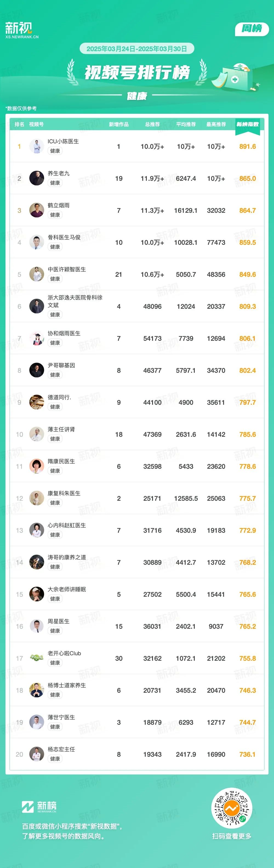
Task: Sort by 新榜指数 column header
Action: point(247,124)
